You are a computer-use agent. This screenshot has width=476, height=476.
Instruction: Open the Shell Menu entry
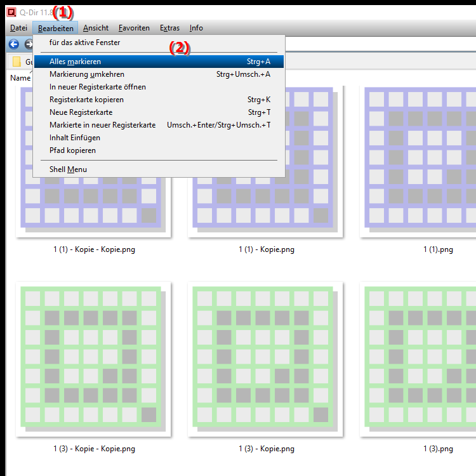pos(159,169)
